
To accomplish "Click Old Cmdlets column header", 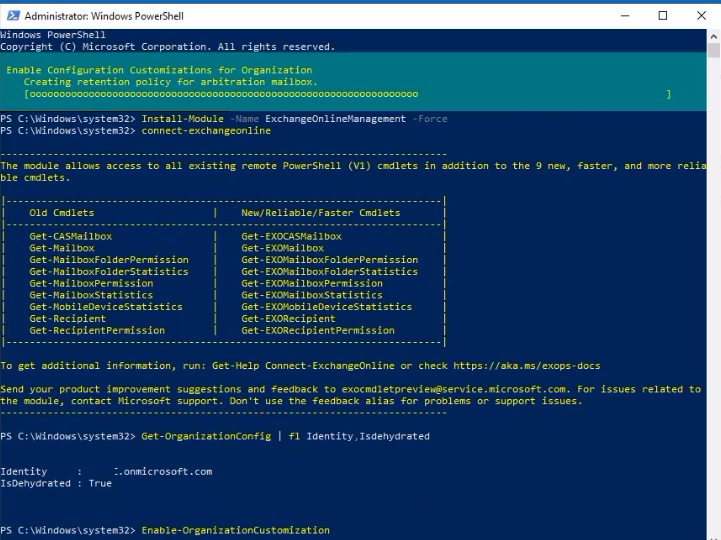I will pos(62,213).
